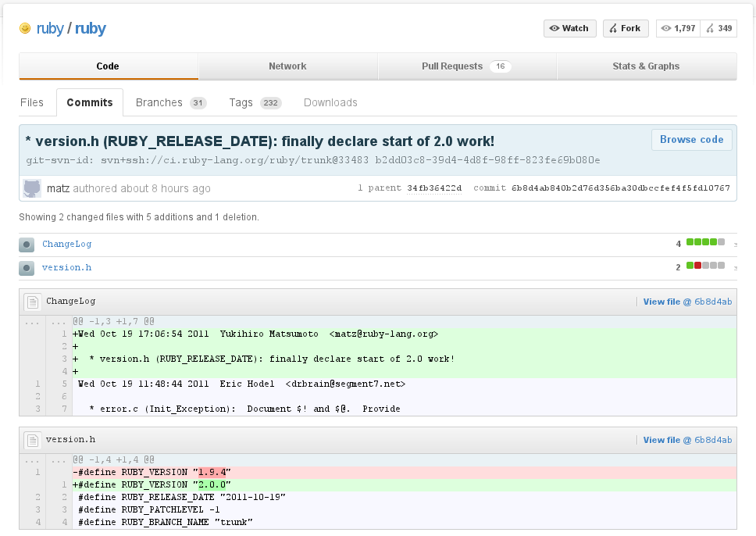Viewport: 756px width, 536px height.
Task: Click the modified-file icon beside ChangeLog
Action: 27,245
